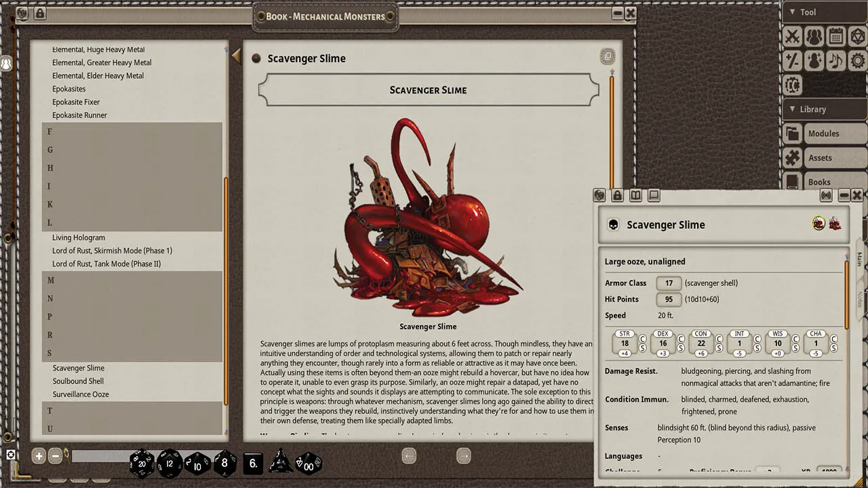Click the Scavenger Slime picture icon in header
The height and width of the screenshot is (488, 868).
[835, 224]
